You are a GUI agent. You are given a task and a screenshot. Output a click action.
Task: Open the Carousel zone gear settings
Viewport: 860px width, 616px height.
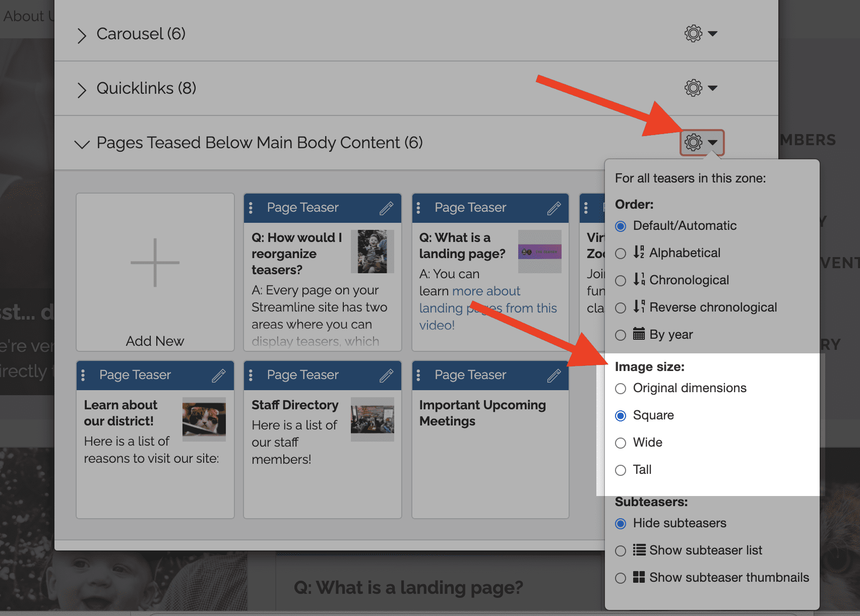tap(693, 34)
